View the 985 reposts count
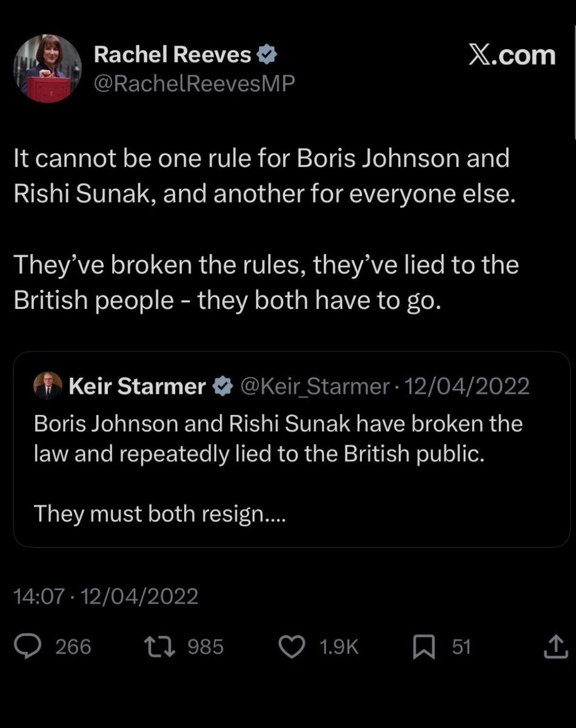 pyautogui.click(x=206, y=647)
